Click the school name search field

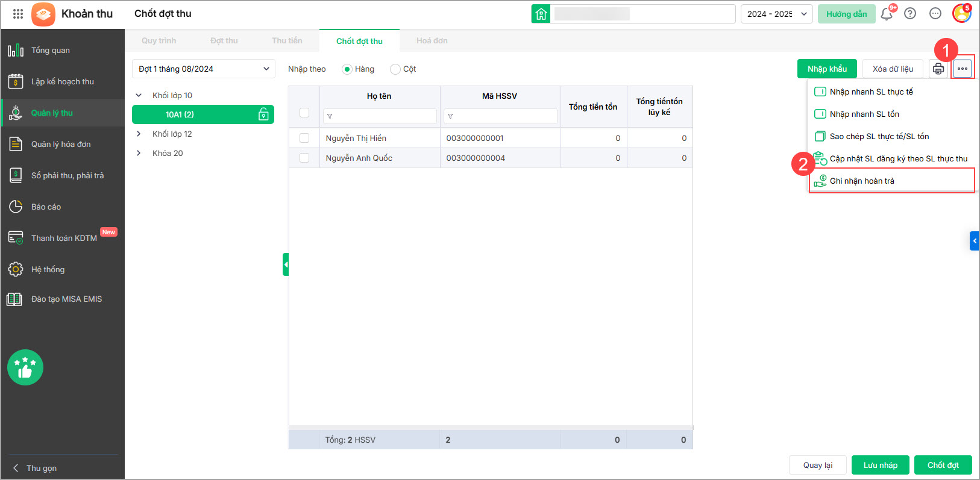(642, 14)
